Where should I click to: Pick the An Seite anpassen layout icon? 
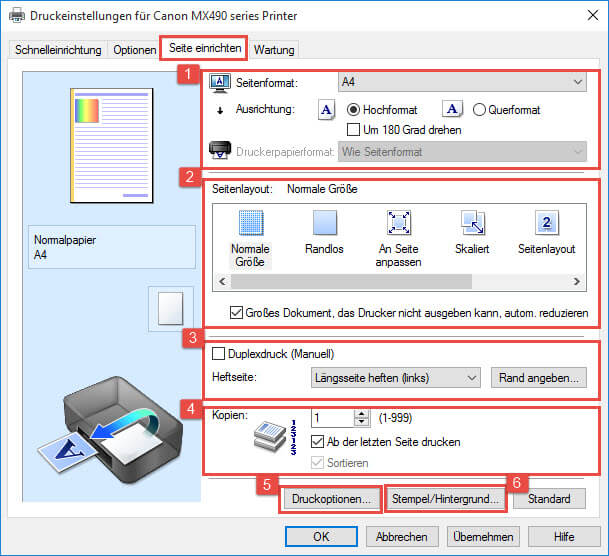pyautogui.click(x=398, y=223)
